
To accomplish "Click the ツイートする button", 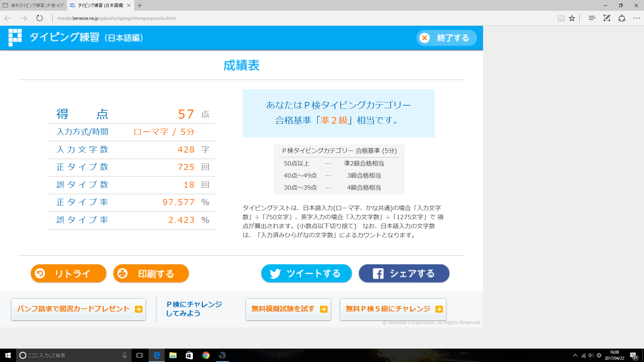I will click(306, 274).
